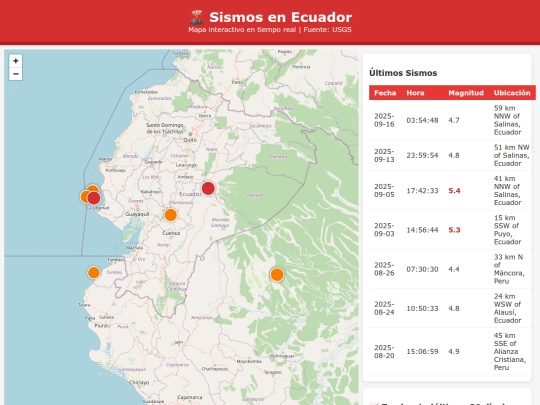The image size is (540, 405).
Task: Select time cell 14:56:44
Action: tap(422, 230)
